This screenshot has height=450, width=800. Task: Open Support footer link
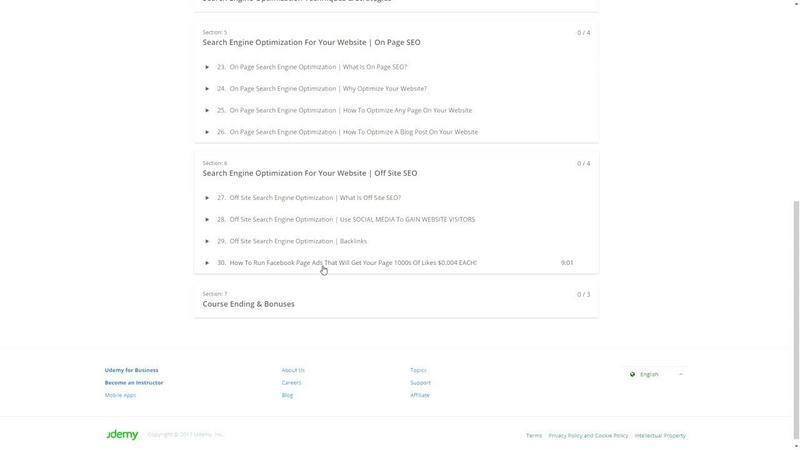click(x=420, y=383)
